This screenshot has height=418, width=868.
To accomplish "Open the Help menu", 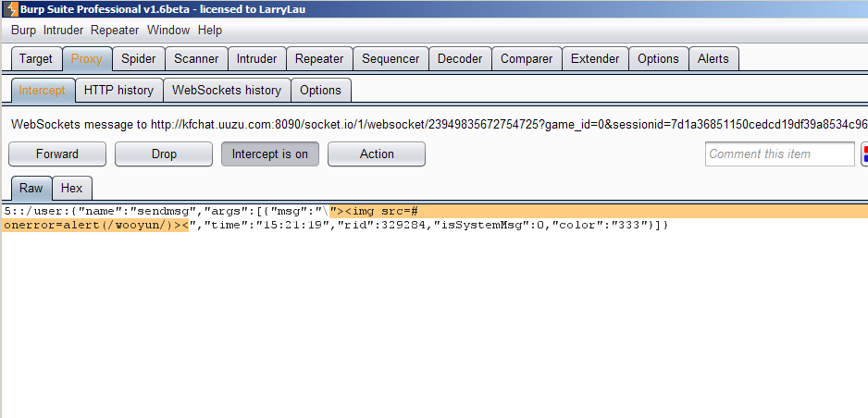I will click(210, 31).
